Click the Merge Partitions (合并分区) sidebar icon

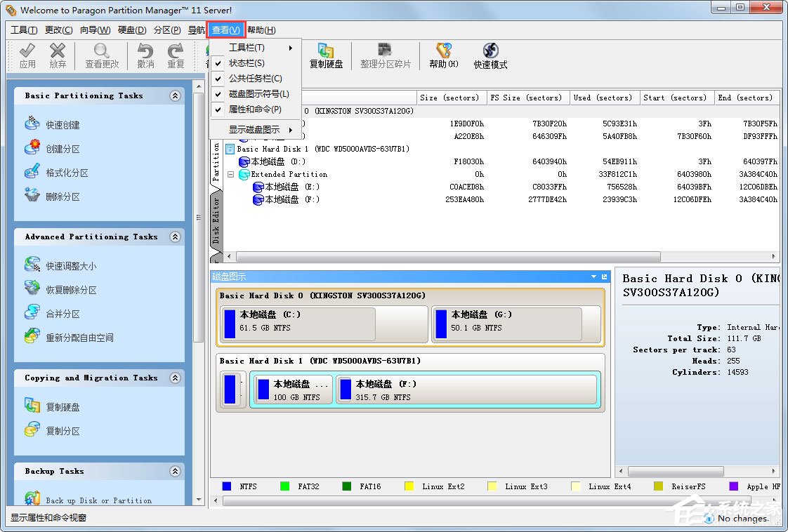[32, 312]
